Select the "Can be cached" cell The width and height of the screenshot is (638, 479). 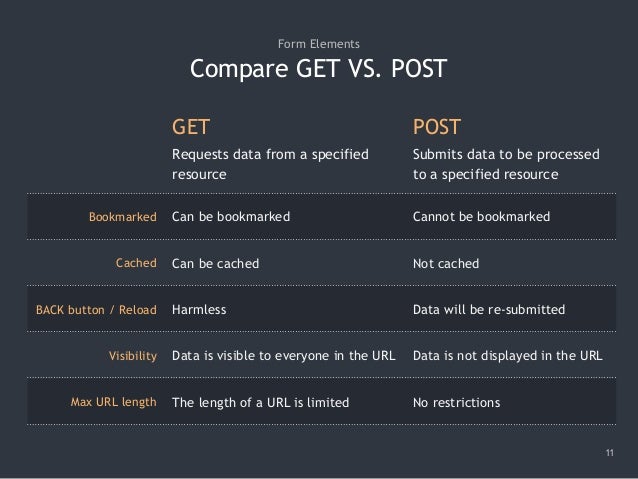point(216,264)
